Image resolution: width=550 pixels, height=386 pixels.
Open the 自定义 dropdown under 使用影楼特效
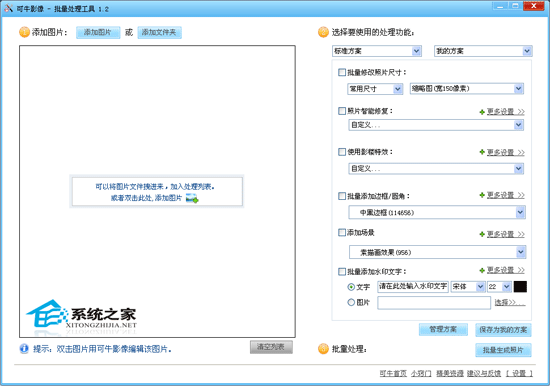(x=436, y=169)
